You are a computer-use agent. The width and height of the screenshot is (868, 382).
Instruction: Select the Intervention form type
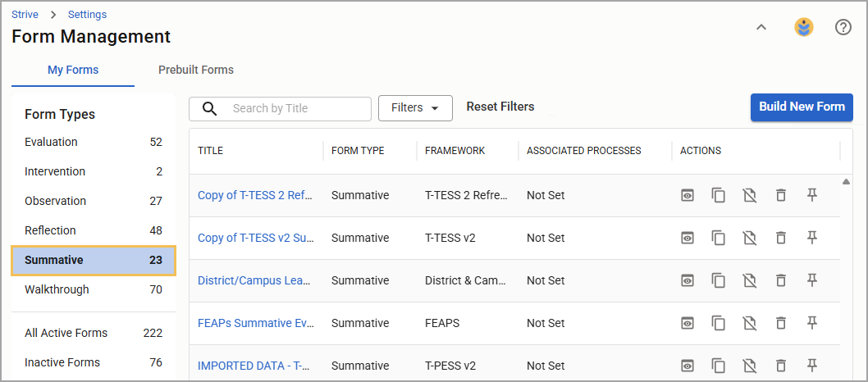(x=94, y=171)
